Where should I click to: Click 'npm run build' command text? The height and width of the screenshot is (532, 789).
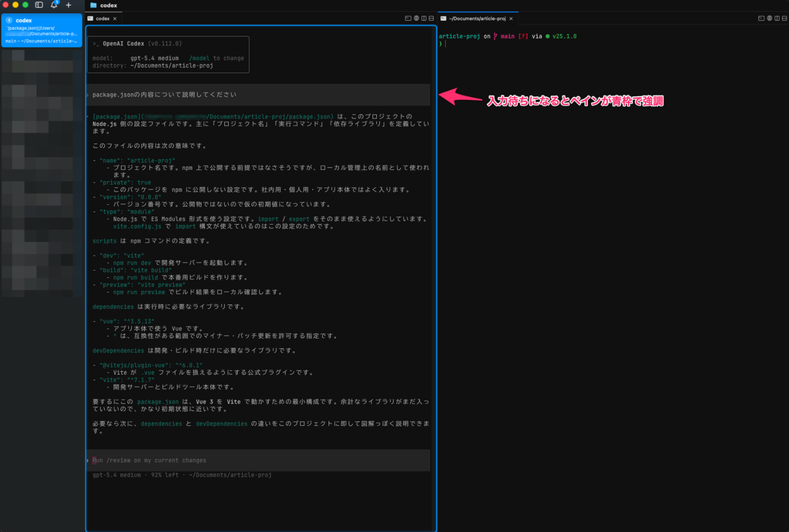click(x=136, y=278)
